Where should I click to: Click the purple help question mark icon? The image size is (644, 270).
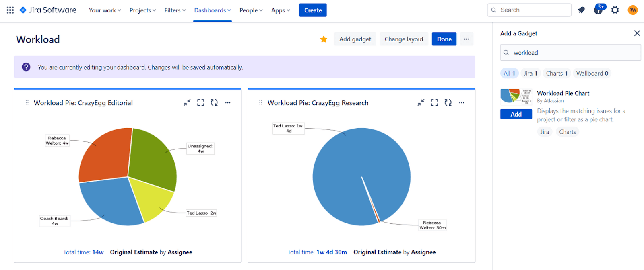(x=26, y=67)
